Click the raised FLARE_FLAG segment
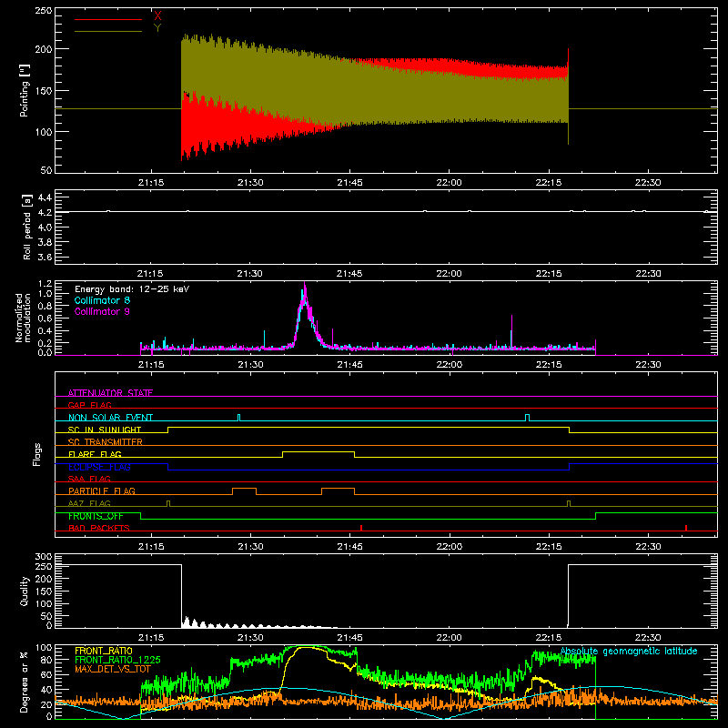The height and width of the screenshot is (728, 728). click(318, 451)
